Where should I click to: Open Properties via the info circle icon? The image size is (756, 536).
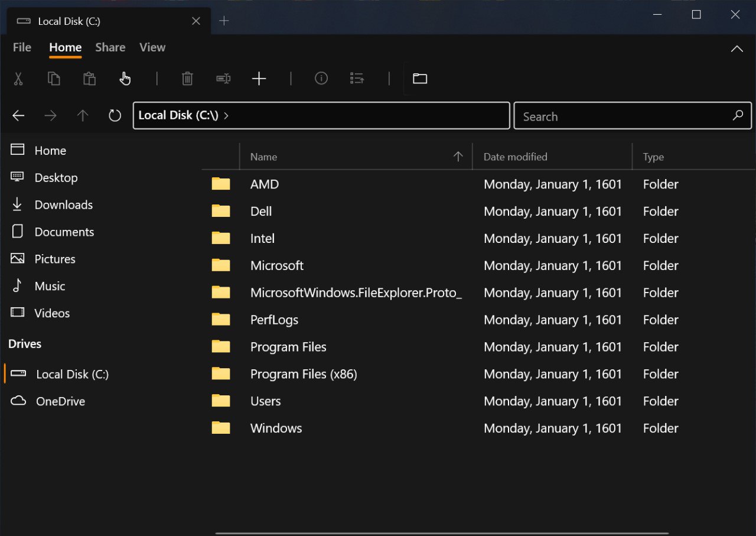coord(321,78)
